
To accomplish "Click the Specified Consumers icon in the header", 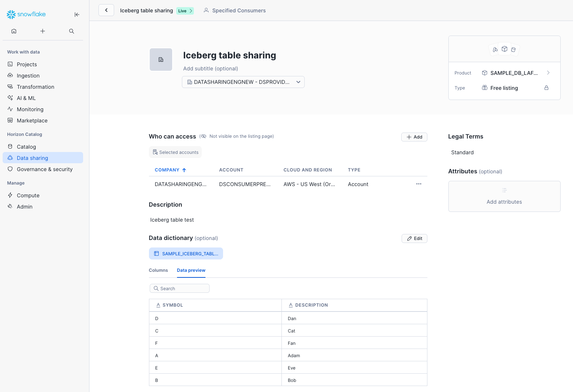I will point(206,10).
